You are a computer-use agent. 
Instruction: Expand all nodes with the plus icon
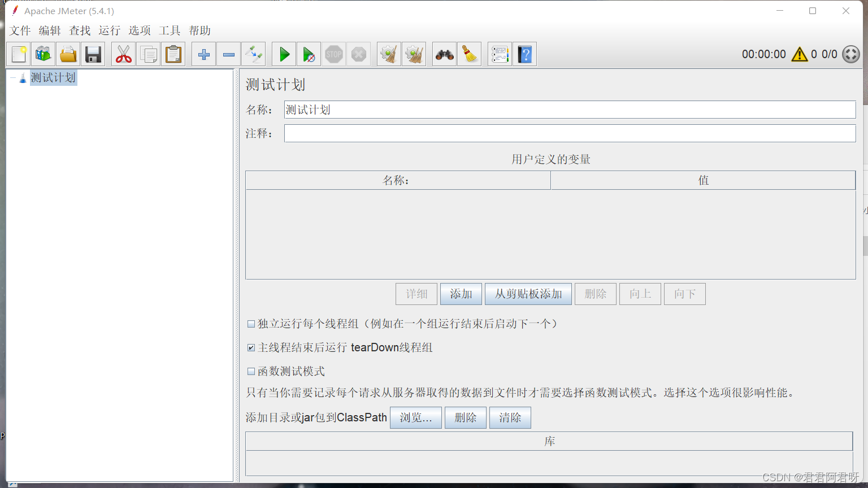[x=203, y=54]
